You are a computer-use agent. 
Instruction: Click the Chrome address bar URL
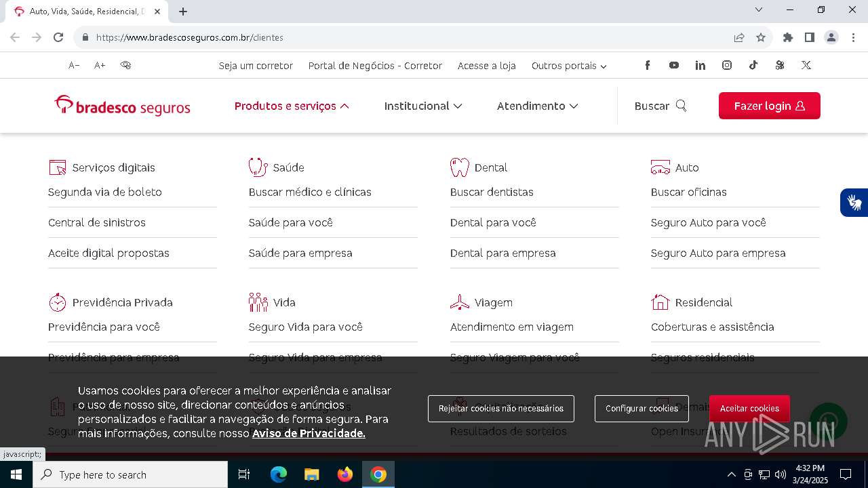coord(190,37)
